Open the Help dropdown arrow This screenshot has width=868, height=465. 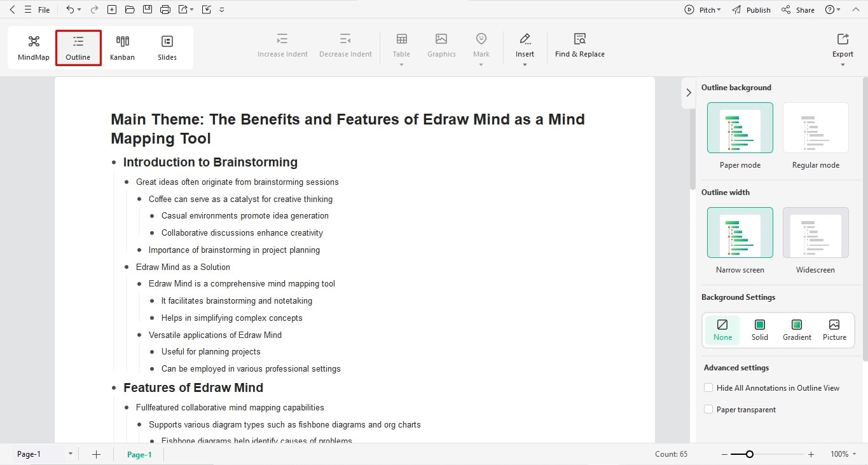point(839,10)
